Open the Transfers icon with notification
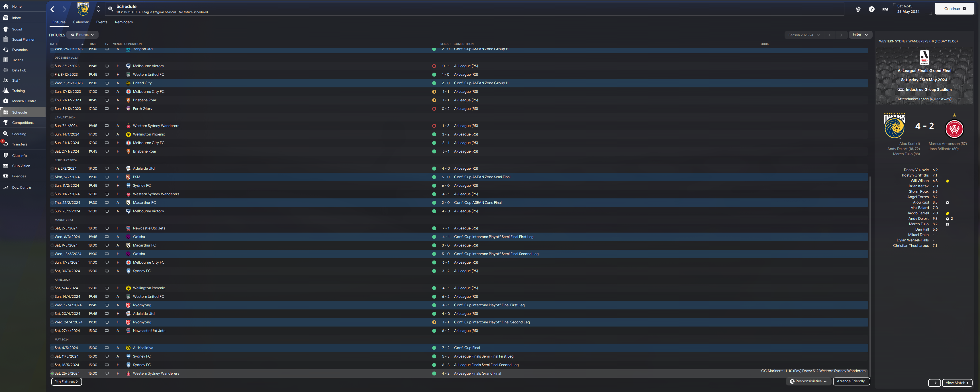 coord(6,144)
